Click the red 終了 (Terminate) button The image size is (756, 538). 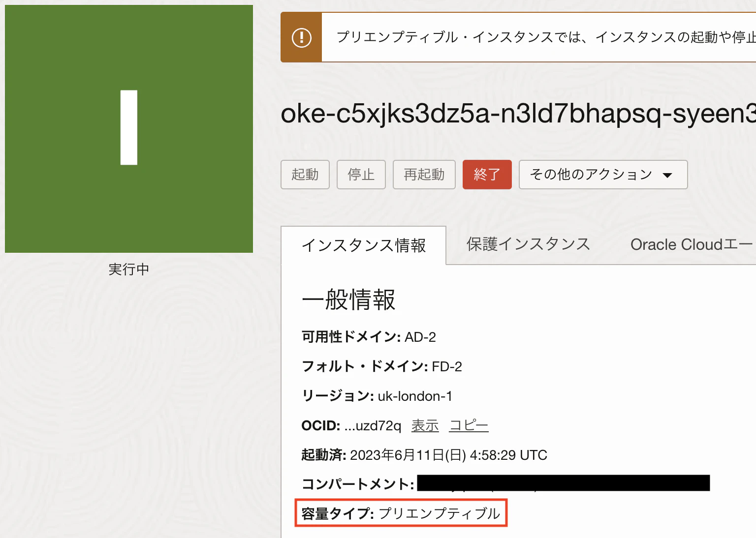[x=487, y=175]
